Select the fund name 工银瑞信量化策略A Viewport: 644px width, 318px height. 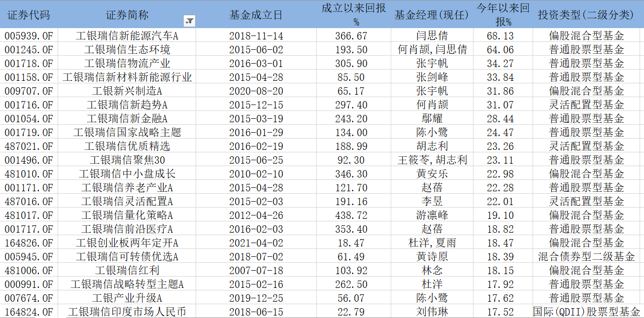(127, 215)
